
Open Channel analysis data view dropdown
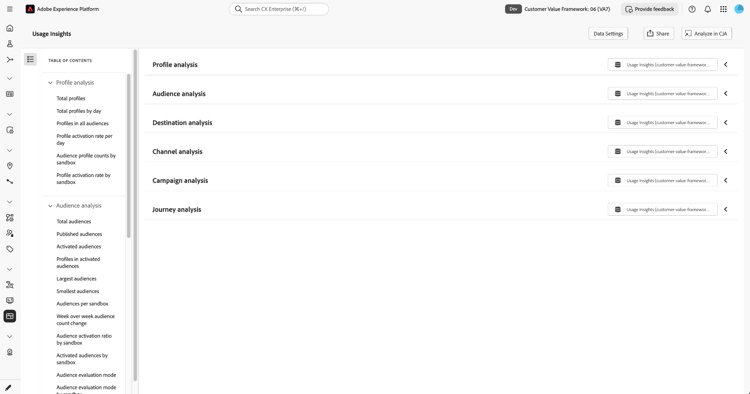point(662,152)
